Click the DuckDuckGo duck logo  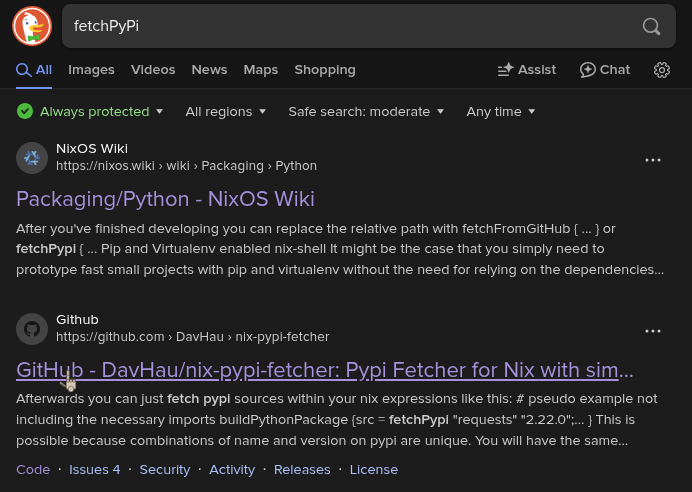[32, 26]
